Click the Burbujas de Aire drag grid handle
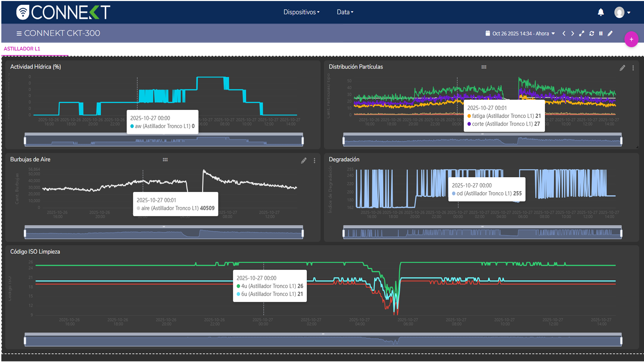This screenshot has height=362, width=644. tap(165, 160)
